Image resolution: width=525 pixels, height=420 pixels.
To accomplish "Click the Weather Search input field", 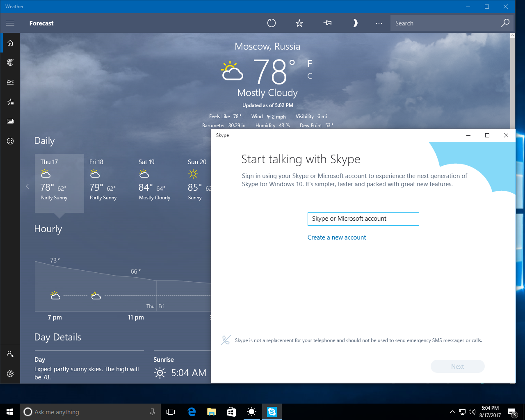I will (x=445, y=23).
